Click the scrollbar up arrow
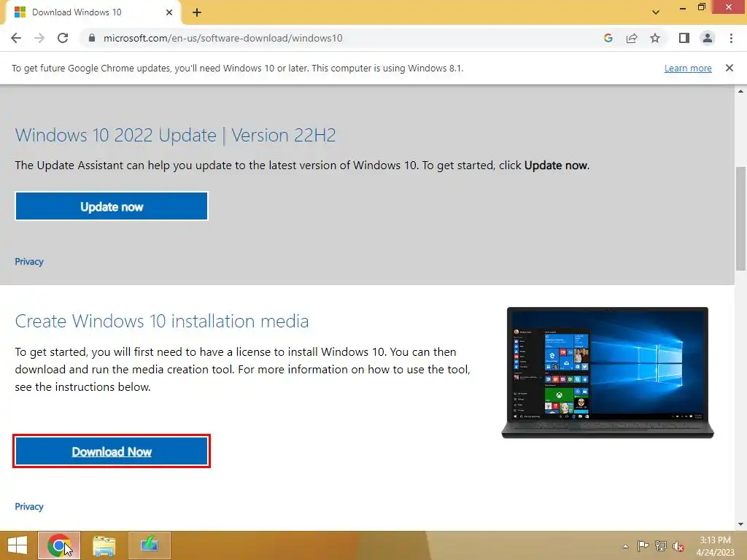The height and width of the screenshot is (560, 747). [741, 91]
